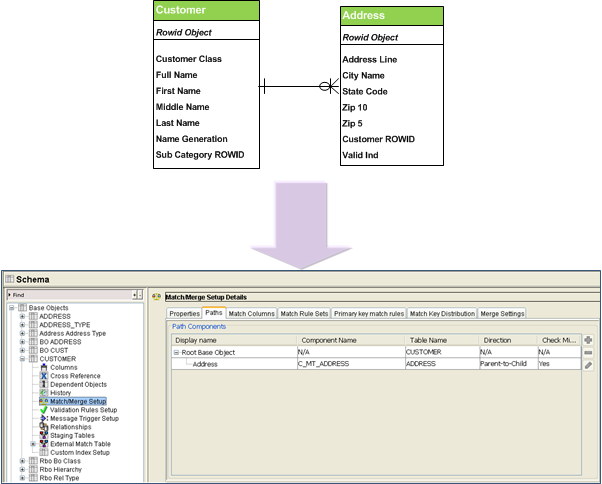Click the CUSTOMER table name cell
Image resolution: width=602 pixels, height=484 pixels.
[442, 352]
